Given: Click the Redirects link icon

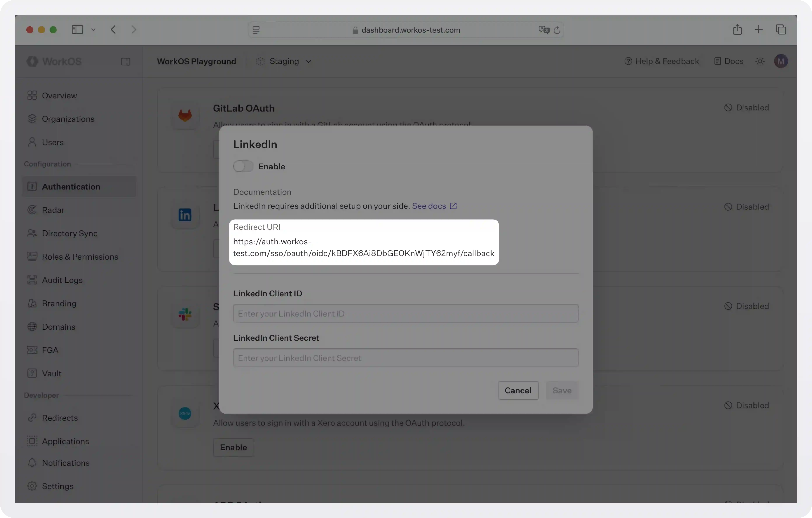Looking at the screenshot, I should 32,418.
